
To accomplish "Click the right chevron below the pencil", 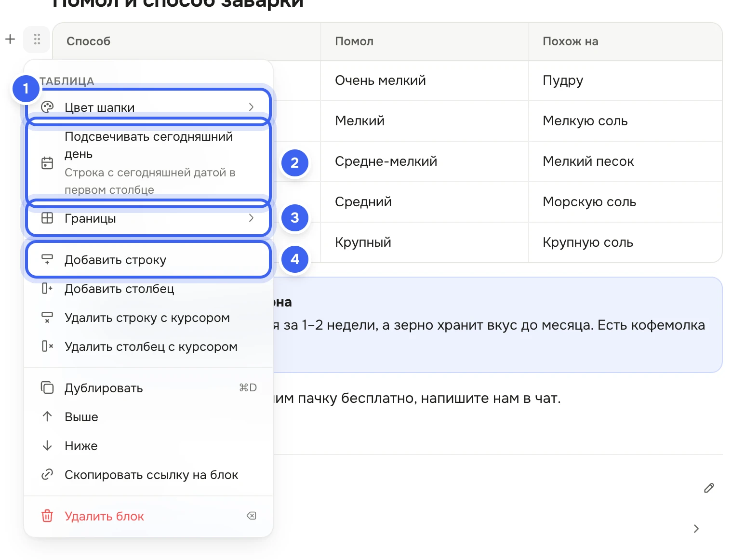I will [x=696, y=529].
